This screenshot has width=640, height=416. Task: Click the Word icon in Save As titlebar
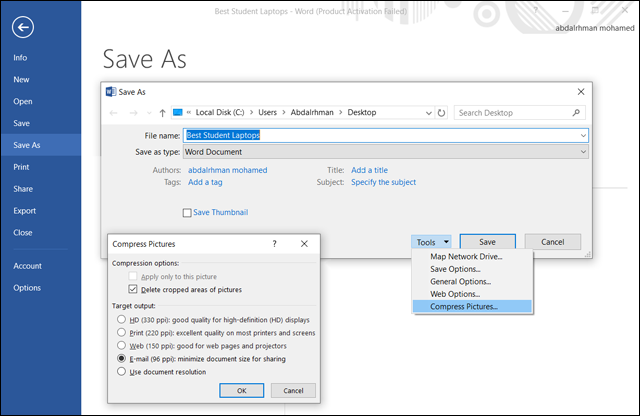click(111, 92)
